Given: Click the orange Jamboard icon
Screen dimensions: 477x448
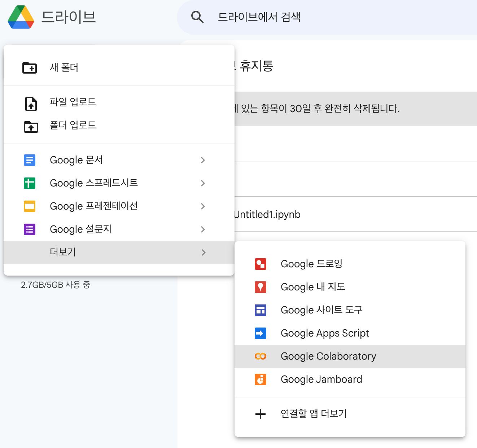Looking at the screenshot, I should (261, 379).
